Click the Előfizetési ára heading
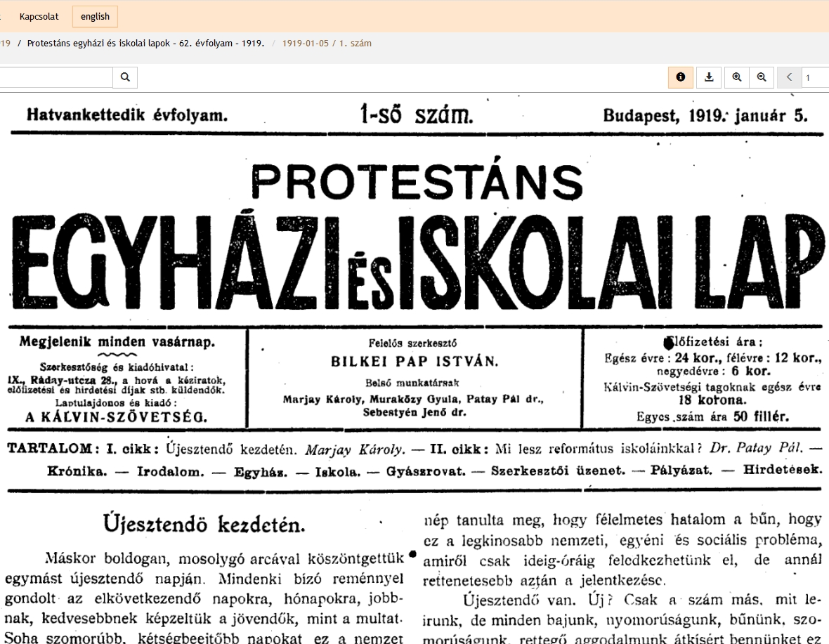Image resolution: width=829 pixels, height=644 pixels. pyautogui.click(x=712, y=342)
